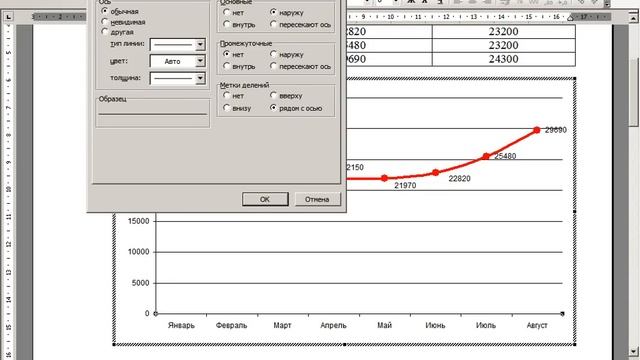This screenshot has height=360, width=640.
Task: Open the 'толщина' line weight dropdown
Action: [x=200, y=78]
